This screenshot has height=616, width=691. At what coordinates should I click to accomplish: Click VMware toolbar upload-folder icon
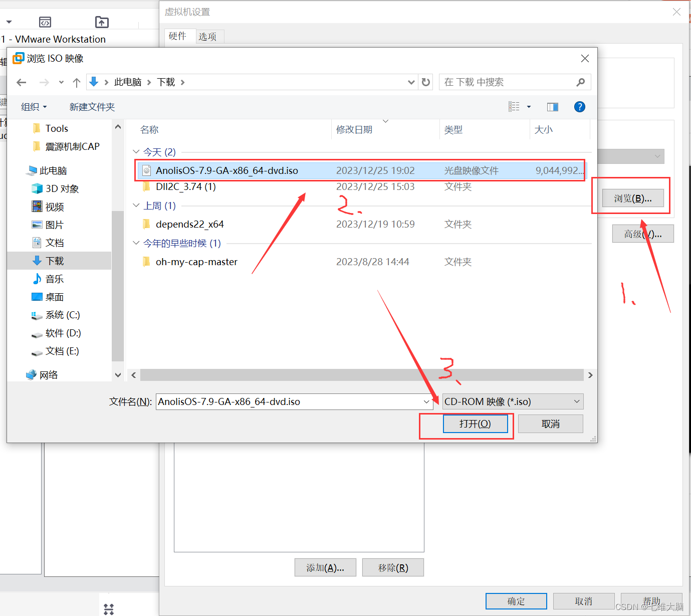tap(102, 22)
